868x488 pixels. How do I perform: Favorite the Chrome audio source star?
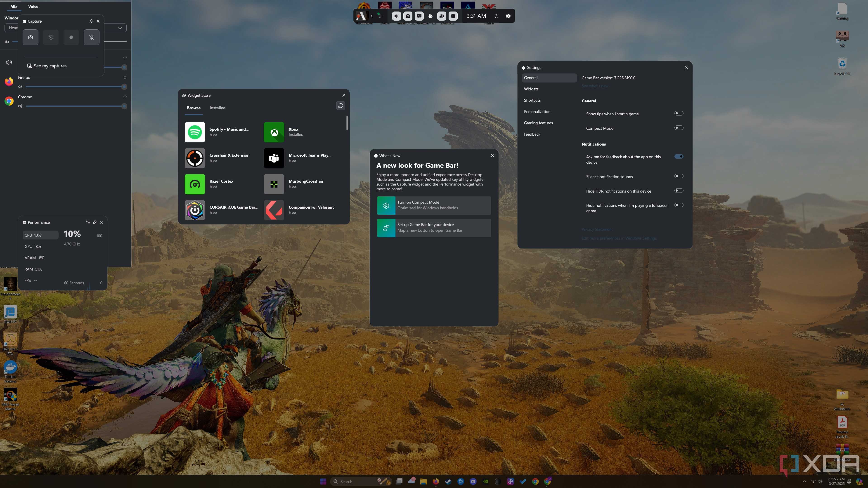tap(125, 97)
